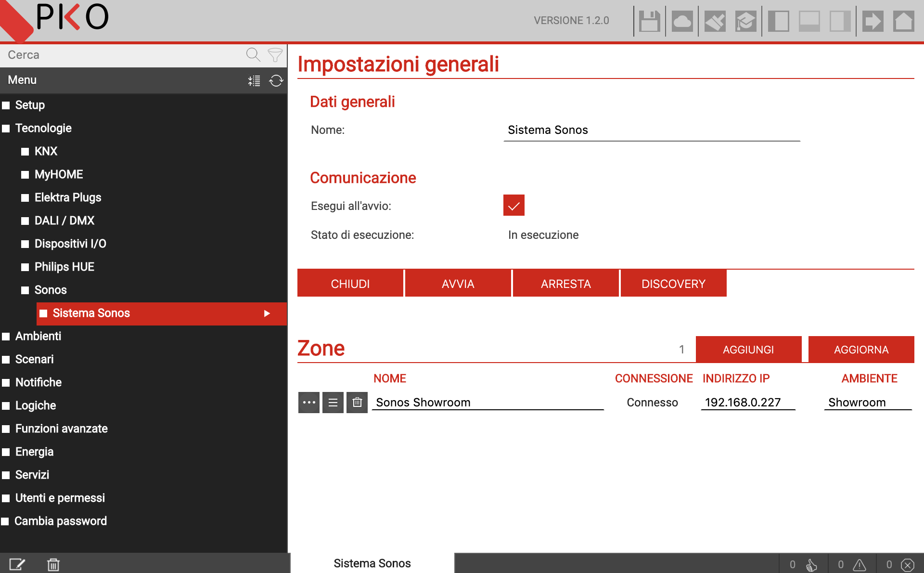Open Philips HUE menu entry
Viewport: 924px width, 573px height.
(x=64, y=267)
